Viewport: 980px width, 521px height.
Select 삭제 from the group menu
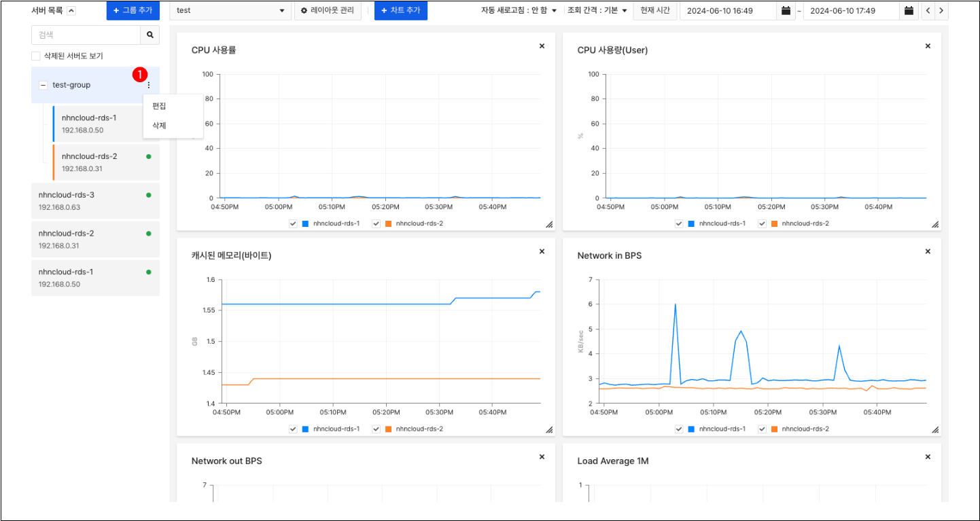pyautogui.click(x=160, y=126)
